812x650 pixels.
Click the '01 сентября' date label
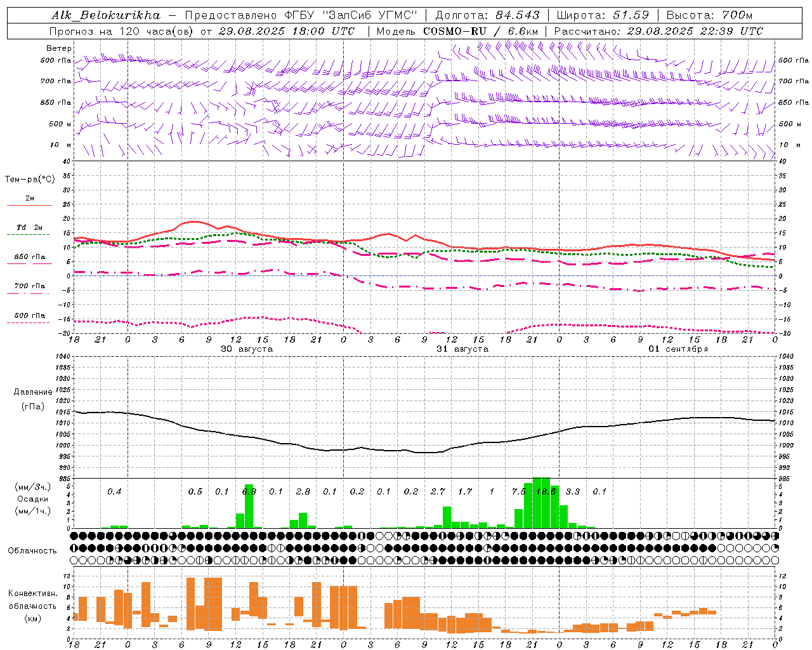(x=678, y=349)
